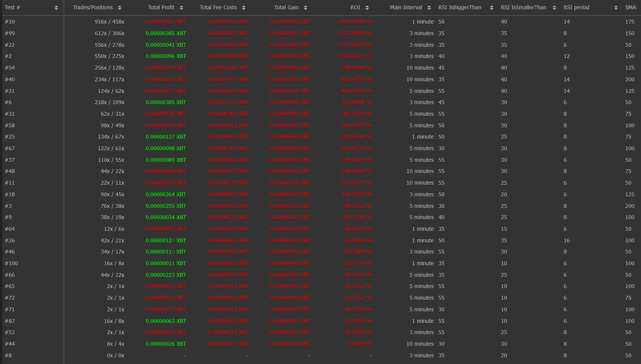Select test row #44
Image resolution: width=641 pixels, height=364 pixels.
point(10,344)
